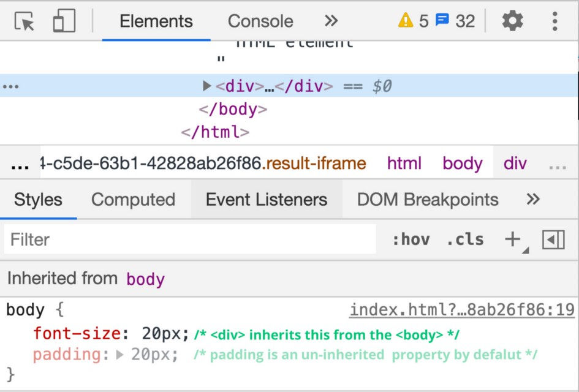579x392 pixels.
Task: Expand the padding shorthand triangle
Action: 119,355
